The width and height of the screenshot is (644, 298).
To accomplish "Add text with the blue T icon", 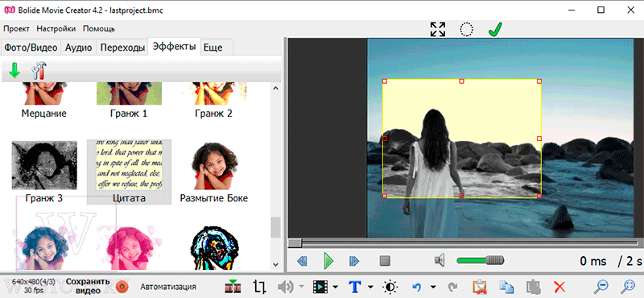I will (354, 287).
